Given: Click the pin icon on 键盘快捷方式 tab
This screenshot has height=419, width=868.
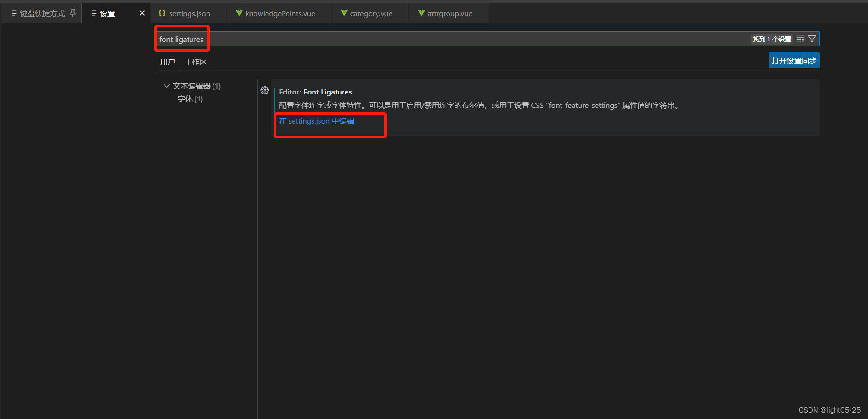Looking at the screenshot, I should (72, 13).
